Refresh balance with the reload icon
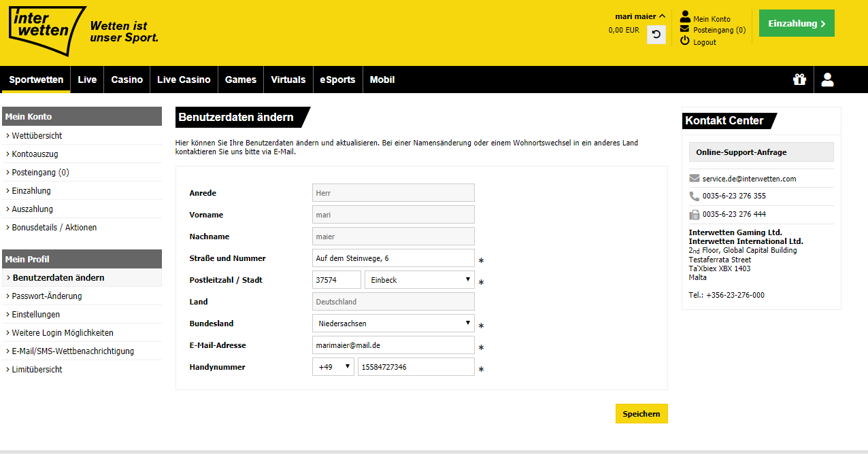868x454 pixels. [656, 35]
